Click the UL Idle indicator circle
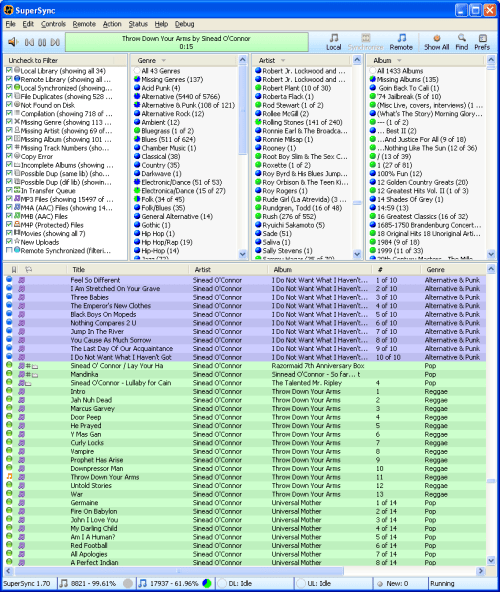The height and width of the screenshot is (592, 500). [x=301, y=583]
